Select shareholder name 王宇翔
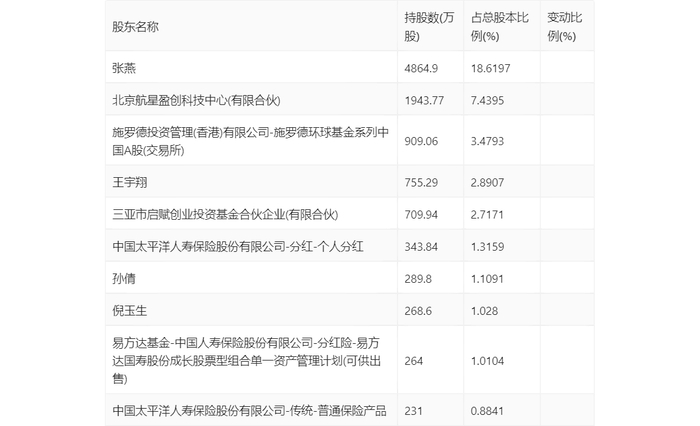 tap(129, 182)
